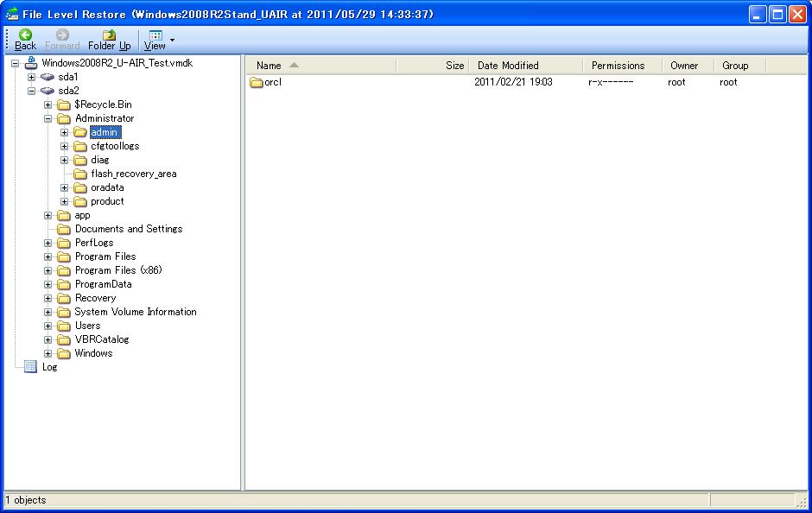This screenshot has width=812, height=513.
Task: Collapse the Windows2008R2_U-AIR_Test.vmdk root node
Action: click(15, 63)
